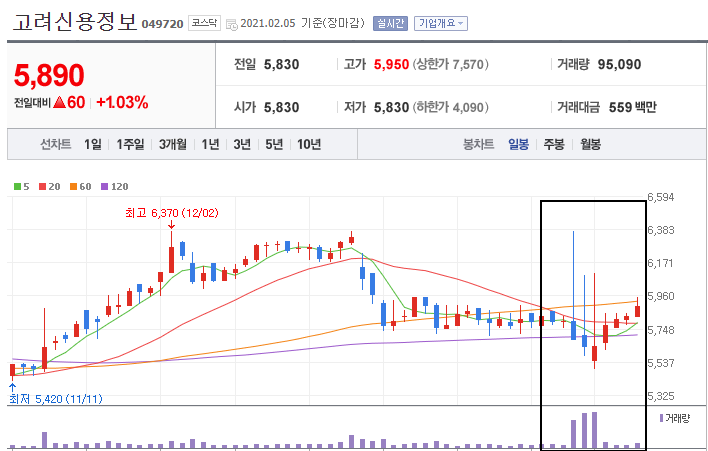Select the 1일 line chart tab
Viewport: 708px width, 451px height.
pyautogui.click(x=93, y=144)
